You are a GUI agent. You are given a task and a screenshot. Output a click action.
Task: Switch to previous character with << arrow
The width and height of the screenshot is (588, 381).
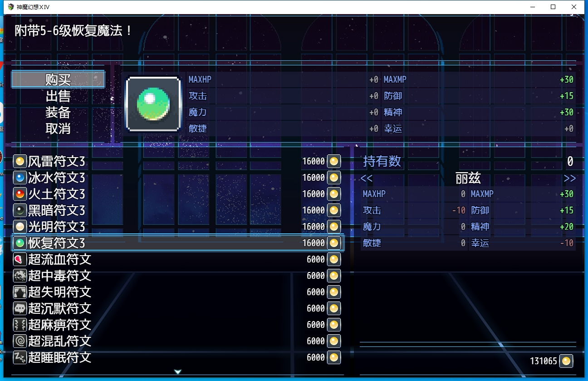point(367,178)
